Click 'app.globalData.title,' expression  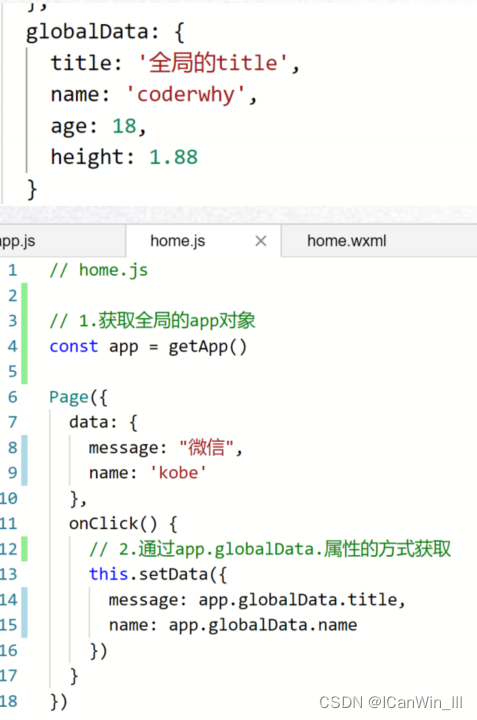click(302, 600)
